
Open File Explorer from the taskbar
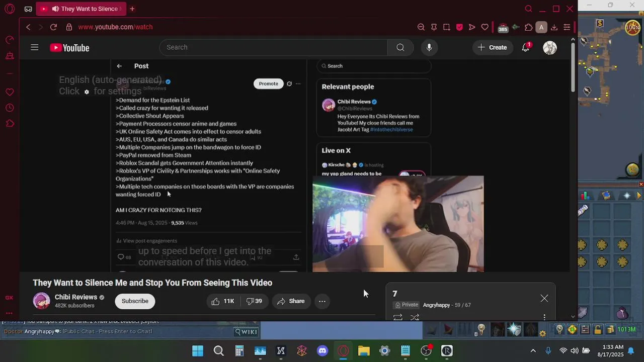pyautogui.click(x=364, y=351)
